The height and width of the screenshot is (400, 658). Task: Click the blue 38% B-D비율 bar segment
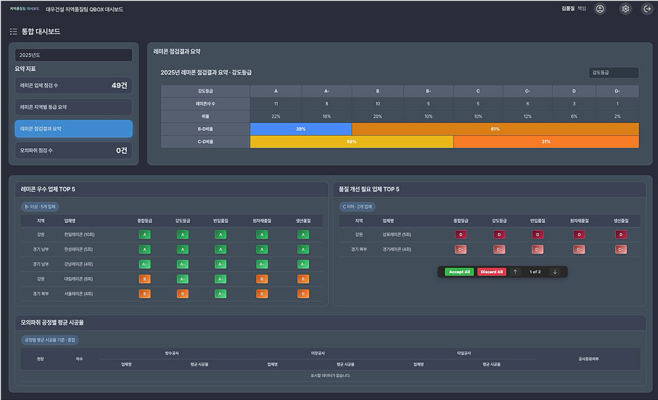click(x=301, y=128)
